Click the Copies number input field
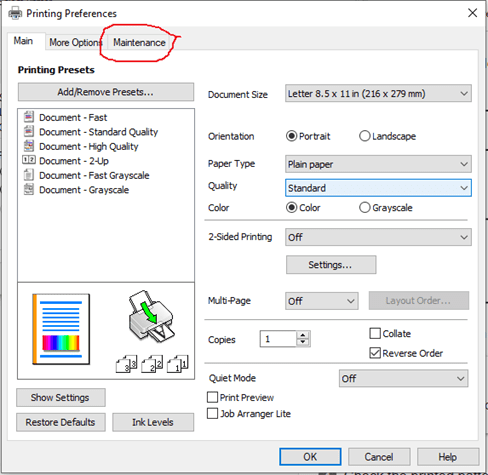 pyautogui.click(x=278, y=339)
